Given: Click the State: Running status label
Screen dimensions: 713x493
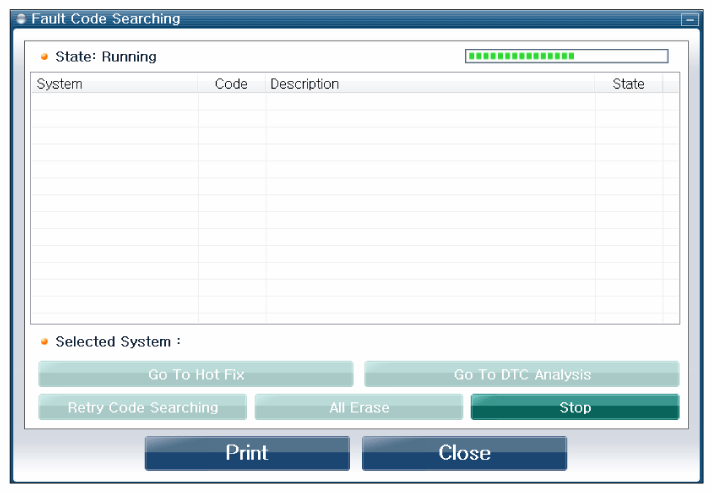Looking at the screenshot, I should coord(106,57).
